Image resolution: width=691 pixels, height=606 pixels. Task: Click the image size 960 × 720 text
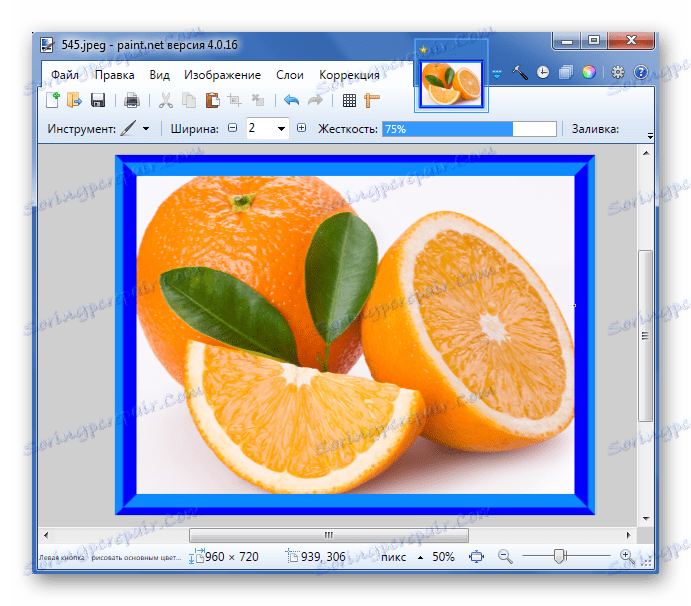(x=231, y=557)
